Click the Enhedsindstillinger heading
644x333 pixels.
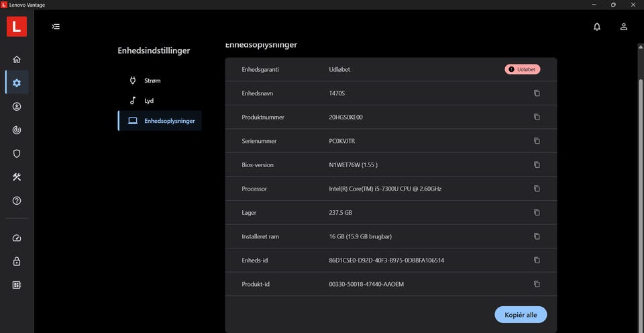click(x=154, y=50)
